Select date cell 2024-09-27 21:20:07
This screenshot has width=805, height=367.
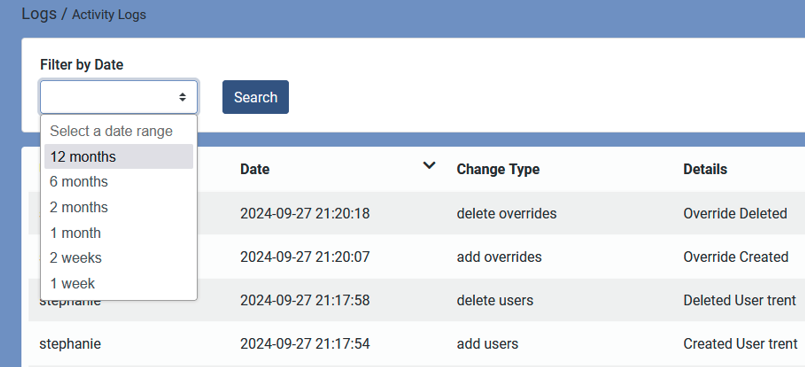(305, 257)
